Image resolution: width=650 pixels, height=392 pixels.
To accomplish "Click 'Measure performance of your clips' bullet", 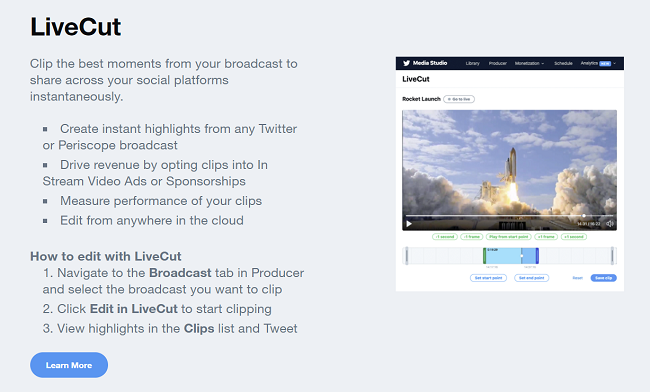I will (161, 201).
